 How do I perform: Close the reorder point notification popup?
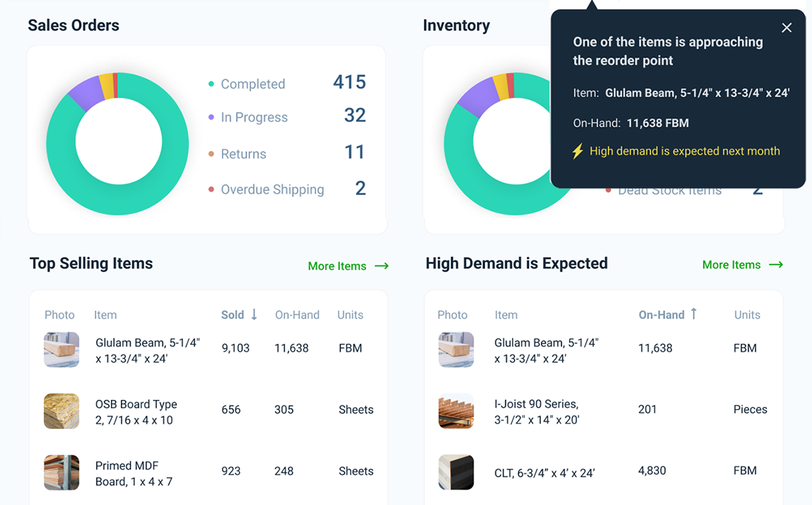[787, 28]
